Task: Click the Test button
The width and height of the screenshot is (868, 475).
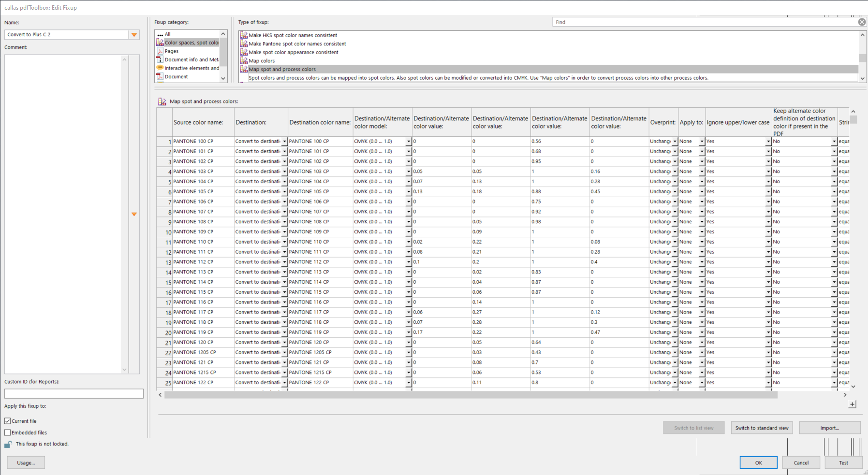Action: pos(843,462)
